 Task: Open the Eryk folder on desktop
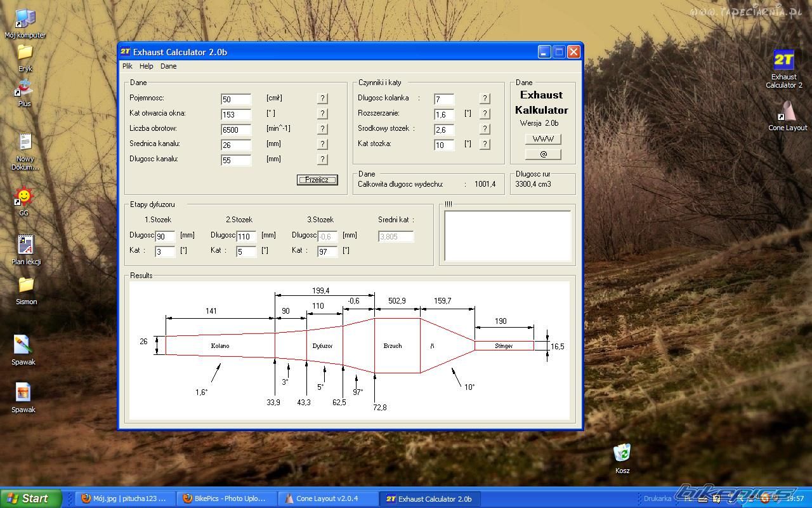[25, 53]
